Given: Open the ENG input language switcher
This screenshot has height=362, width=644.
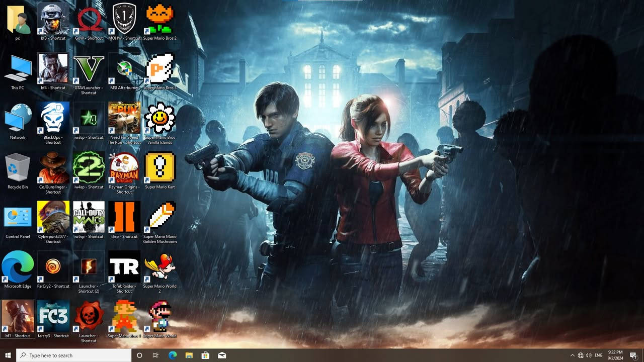Looking at the screenshot, I should [x=599, y=355].
